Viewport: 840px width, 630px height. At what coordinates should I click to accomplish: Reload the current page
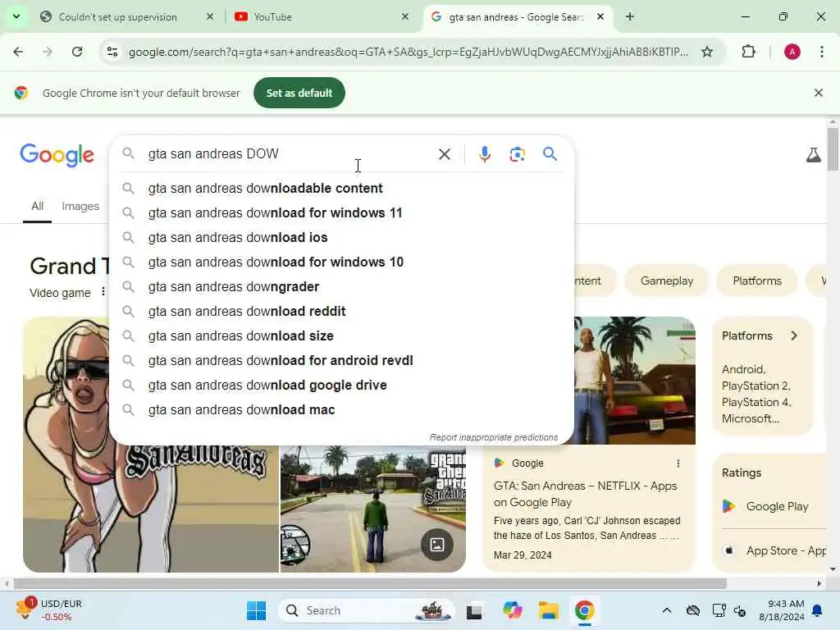(x=77, y=52)
